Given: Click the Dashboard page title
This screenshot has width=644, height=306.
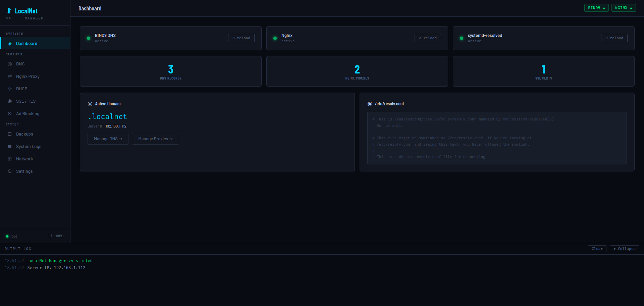Looking at the screenshot, I should pos(90,9).
